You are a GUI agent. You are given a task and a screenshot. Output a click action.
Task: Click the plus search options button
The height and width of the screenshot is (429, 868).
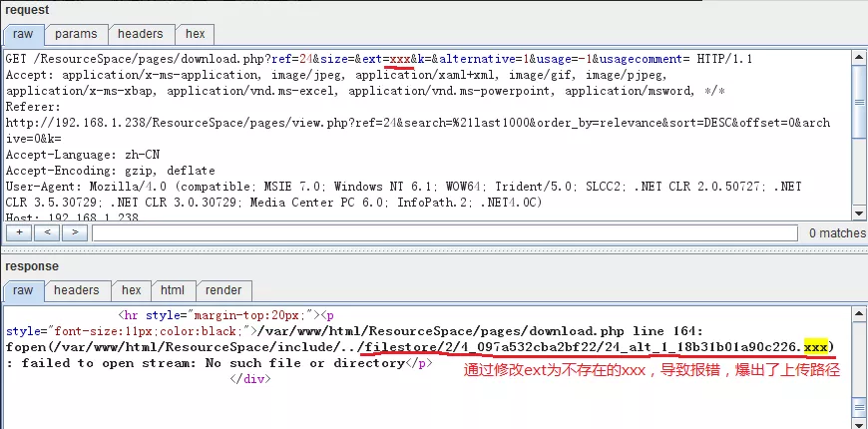(x=19, y=232)
